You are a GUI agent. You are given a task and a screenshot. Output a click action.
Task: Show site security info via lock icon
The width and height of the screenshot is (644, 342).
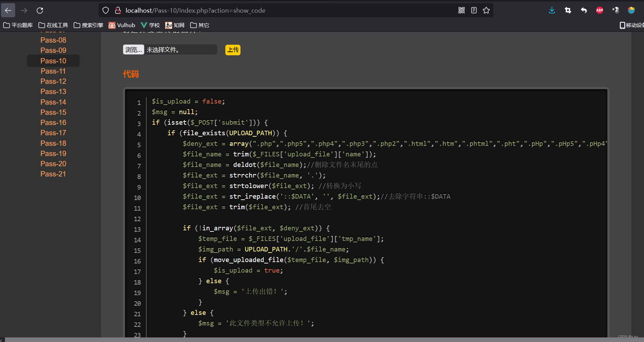click(118, 10)
